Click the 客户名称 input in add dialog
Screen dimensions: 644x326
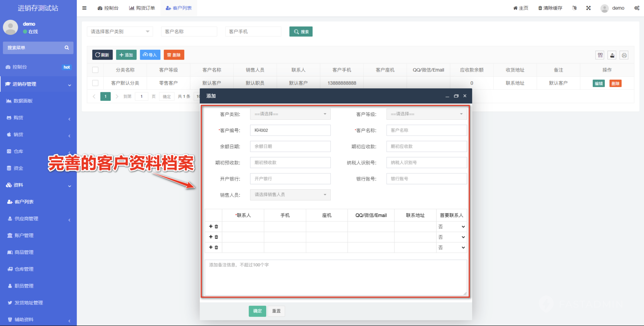pyautogui.click(x=426, y=130)
